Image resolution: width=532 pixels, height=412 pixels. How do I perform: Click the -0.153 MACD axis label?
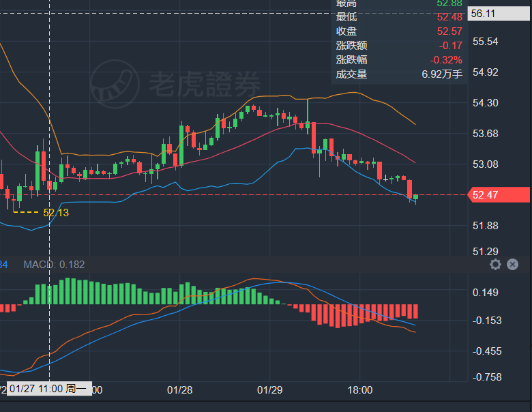tap(487, 321)
